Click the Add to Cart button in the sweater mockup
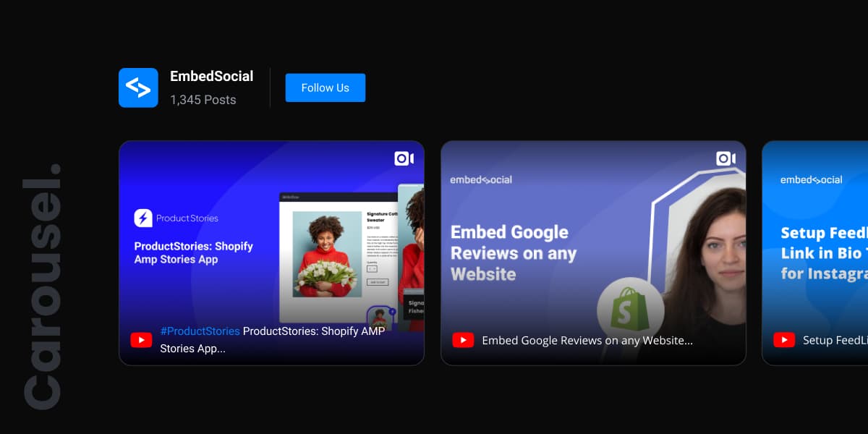The image size is (868, 434). (376, 282)
